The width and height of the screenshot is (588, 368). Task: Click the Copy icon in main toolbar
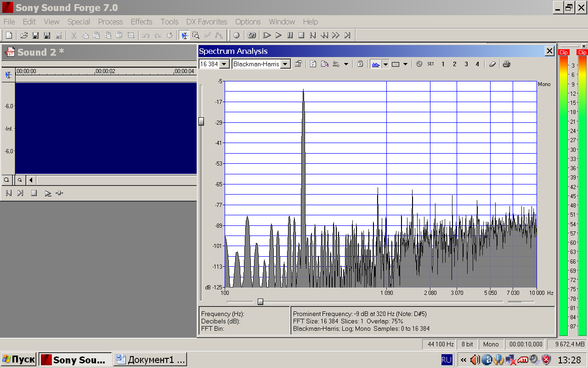point(85,35)
